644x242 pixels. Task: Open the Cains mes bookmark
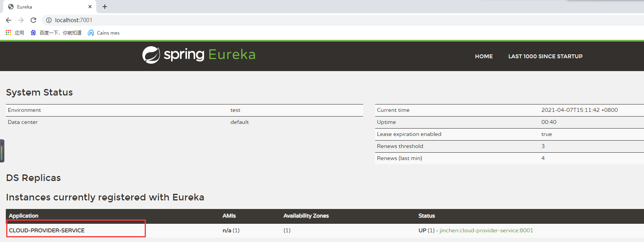pos(104,33)
